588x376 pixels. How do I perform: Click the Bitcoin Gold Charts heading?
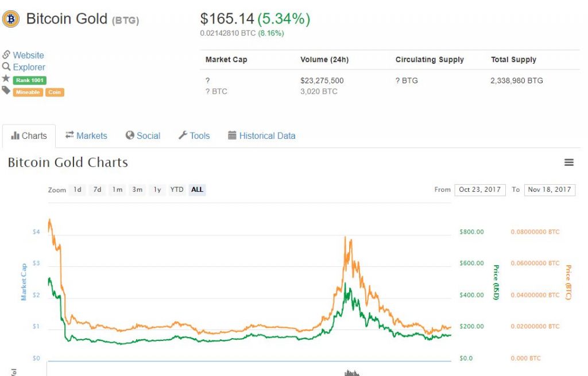pyautogui.click(x=68, y=162)
